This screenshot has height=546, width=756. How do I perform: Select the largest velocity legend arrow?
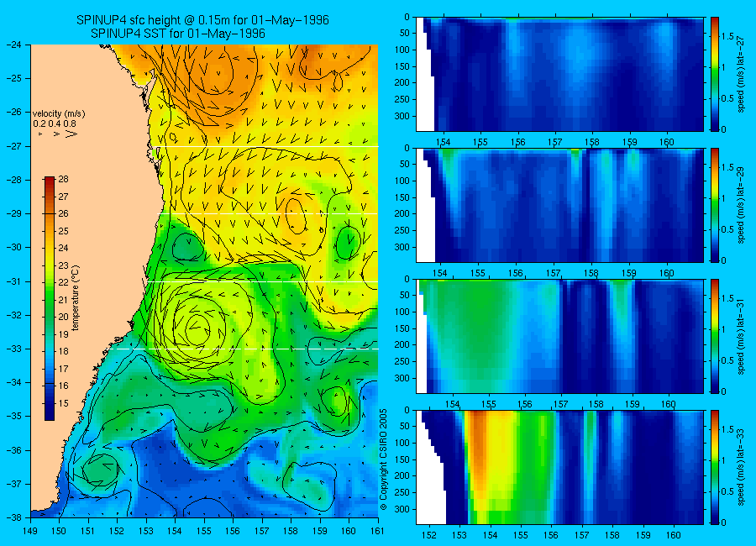71,134
